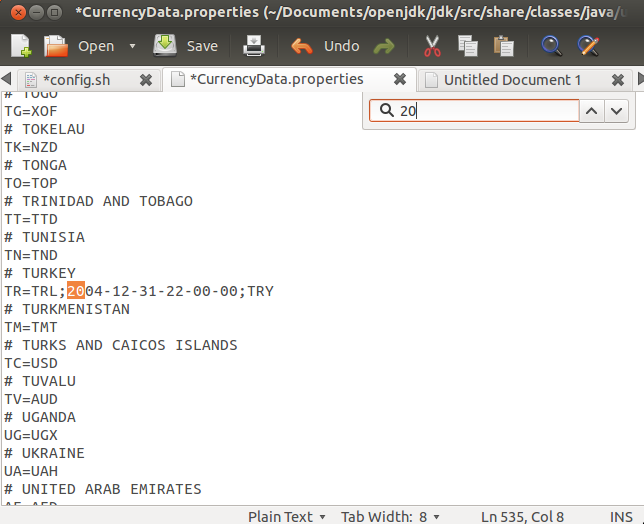Cut selection with the scissors icon
644x524 pixels.
click(432, 46)
